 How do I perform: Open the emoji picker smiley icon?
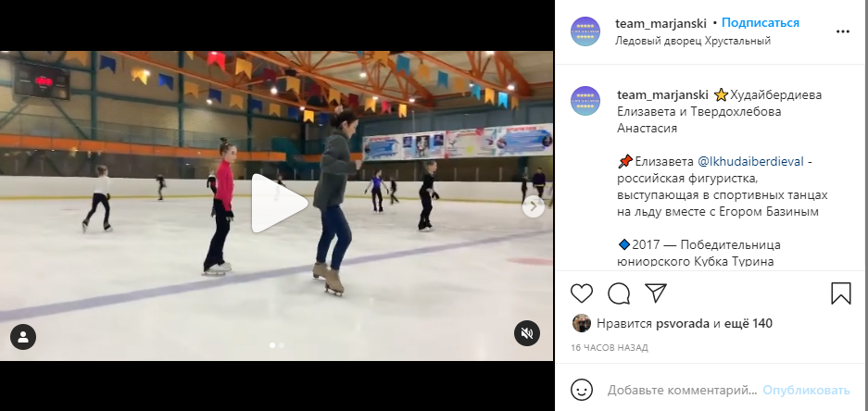pyautogui.click(x=581, y=390)
